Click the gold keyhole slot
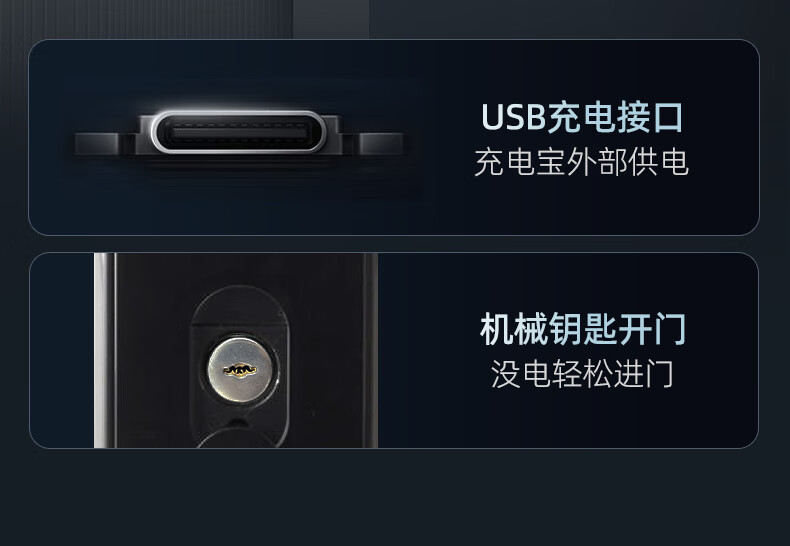 coord(240,370)
